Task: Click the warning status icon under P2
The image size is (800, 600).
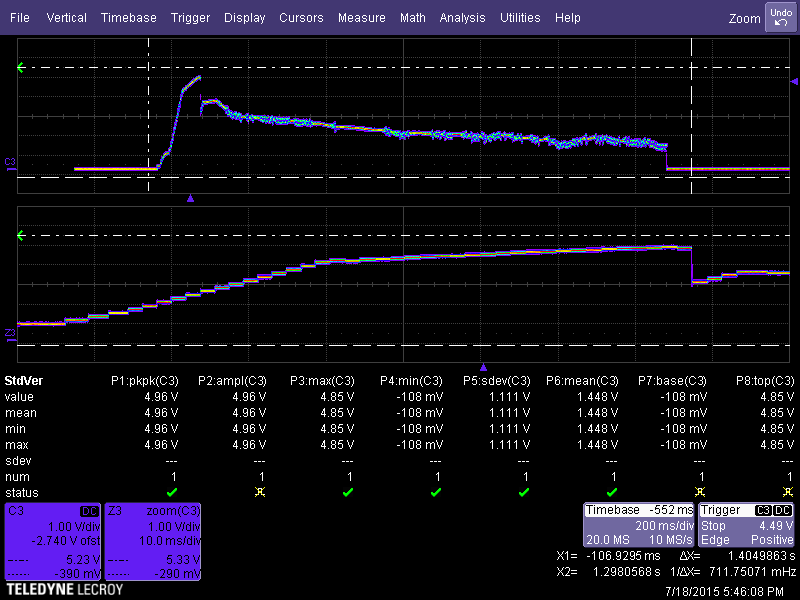Action: [260, 493]
